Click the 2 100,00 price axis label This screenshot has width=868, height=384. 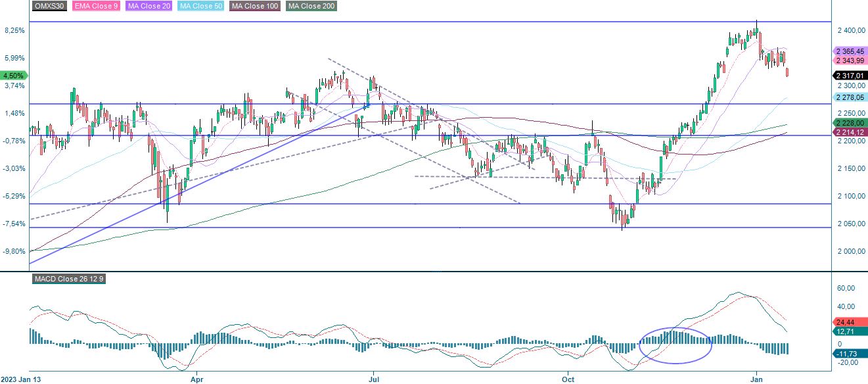point(853,196)
